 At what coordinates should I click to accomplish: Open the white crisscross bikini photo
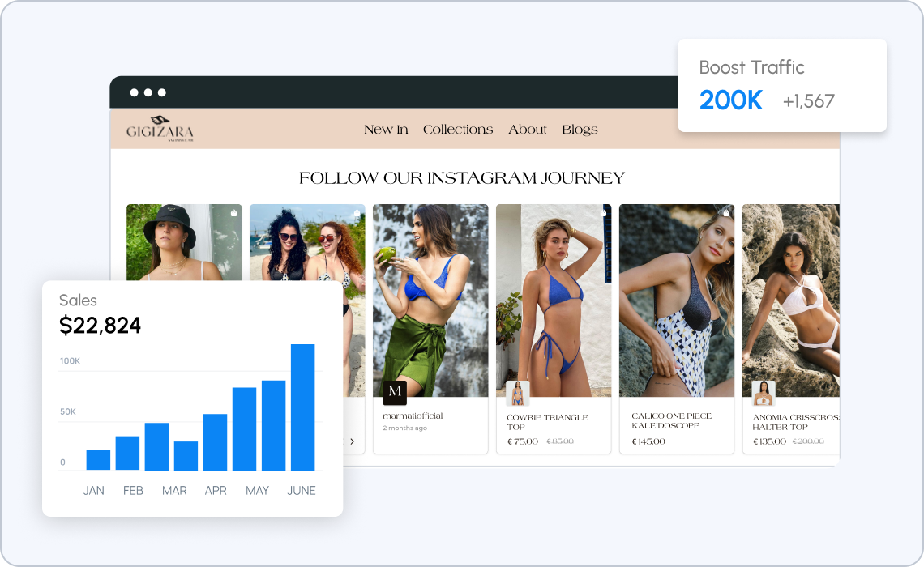tap(791, 301)
